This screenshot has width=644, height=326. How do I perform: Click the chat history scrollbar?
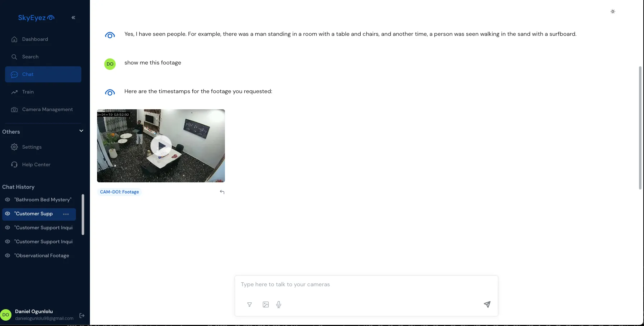[83, 215]
